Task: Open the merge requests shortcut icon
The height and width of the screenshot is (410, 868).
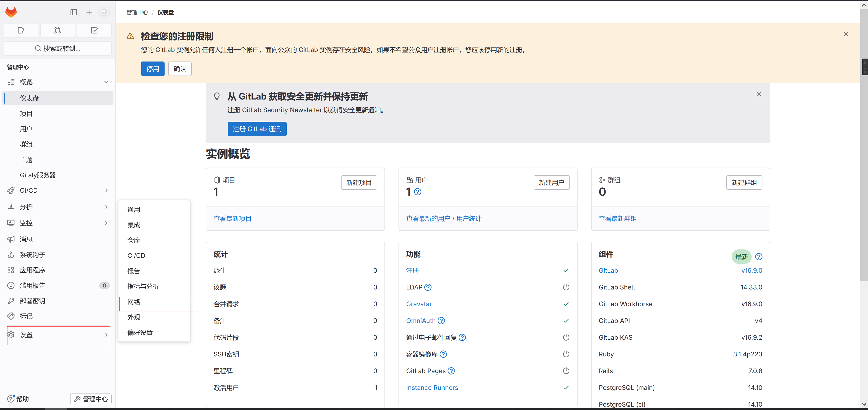Action: pyautogui.click(x=58, y=30)
